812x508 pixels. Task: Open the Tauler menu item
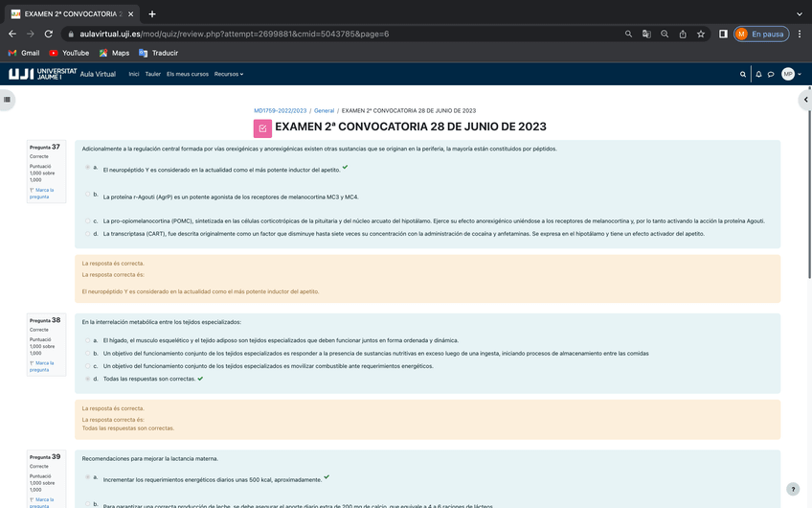[152, 74]
